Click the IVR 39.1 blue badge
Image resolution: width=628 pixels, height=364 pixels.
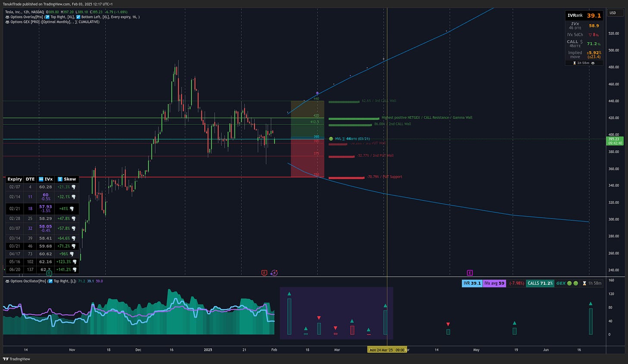pos(472,283)
